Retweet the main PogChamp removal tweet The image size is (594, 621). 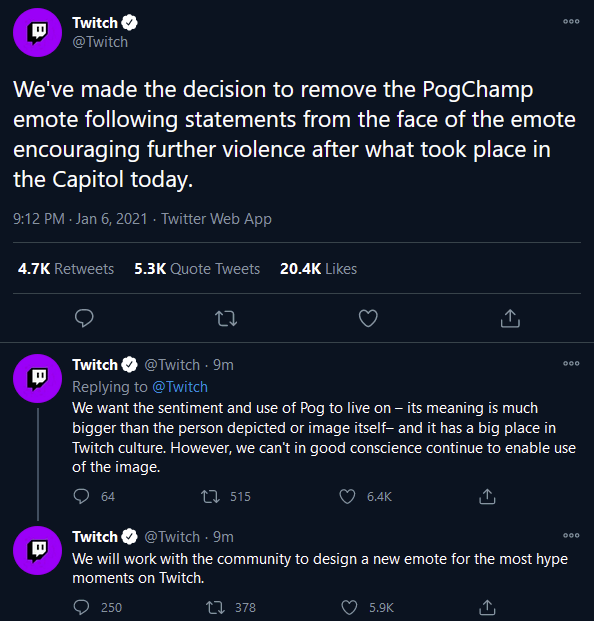pyautogui.click(x=226, y=318)
